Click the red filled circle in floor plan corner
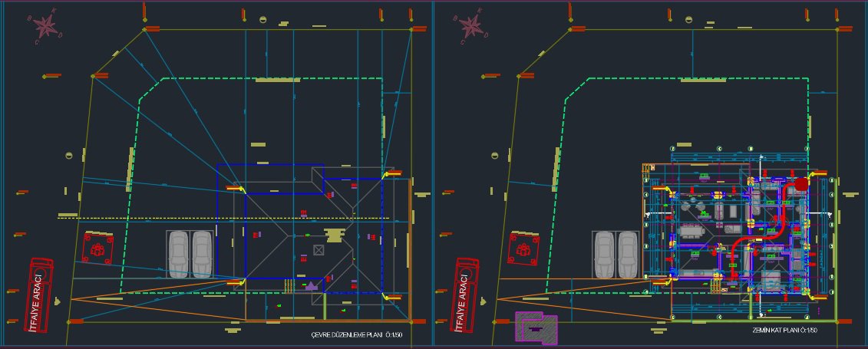 802,183
